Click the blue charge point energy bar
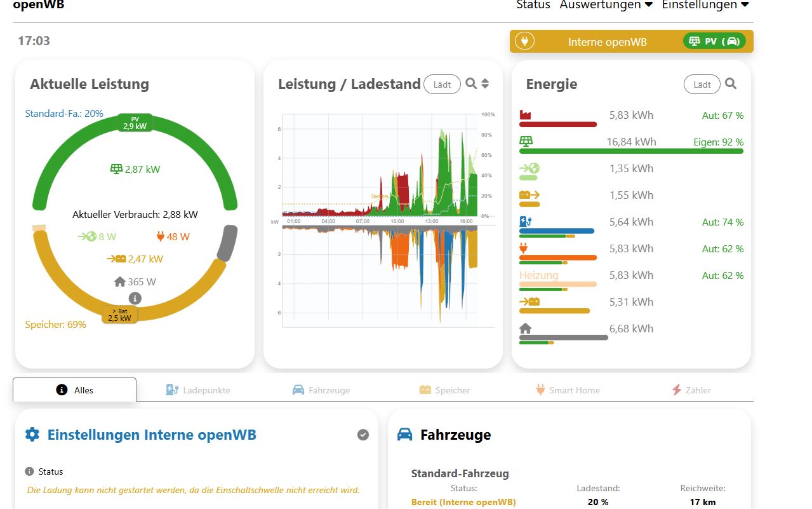 pyautogui.click(x=557, y=231)
